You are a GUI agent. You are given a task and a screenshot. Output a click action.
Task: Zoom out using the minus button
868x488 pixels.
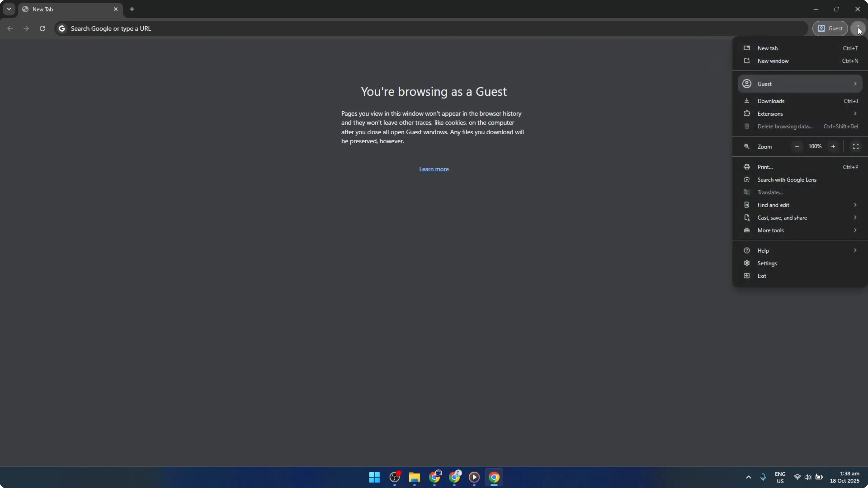[x=797, y=146]
